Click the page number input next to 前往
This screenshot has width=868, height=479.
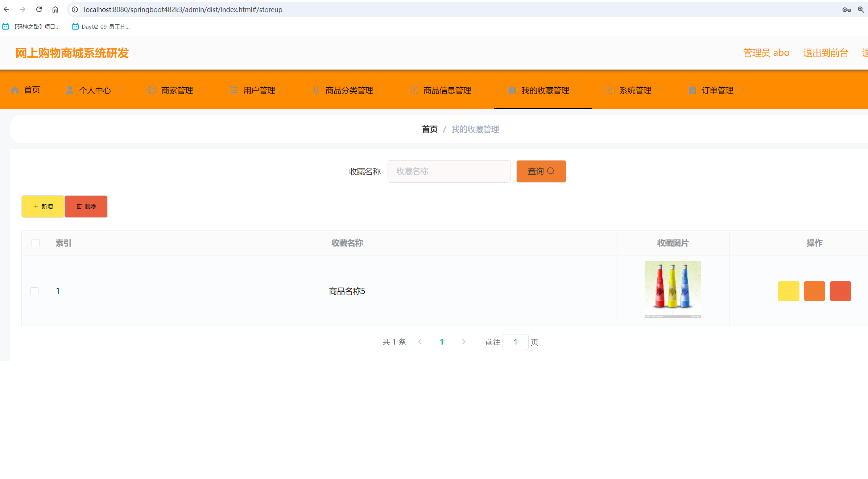(515, 342)
